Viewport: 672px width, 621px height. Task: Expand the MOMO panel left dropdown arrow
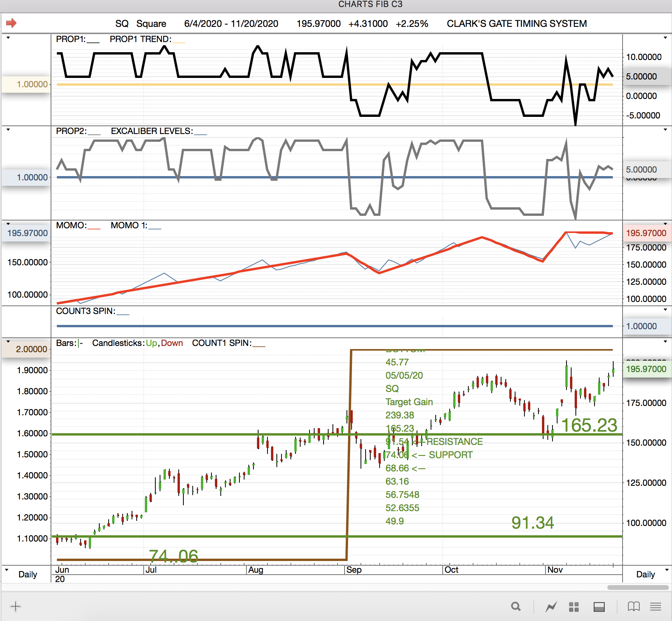(x=8, y=224)
